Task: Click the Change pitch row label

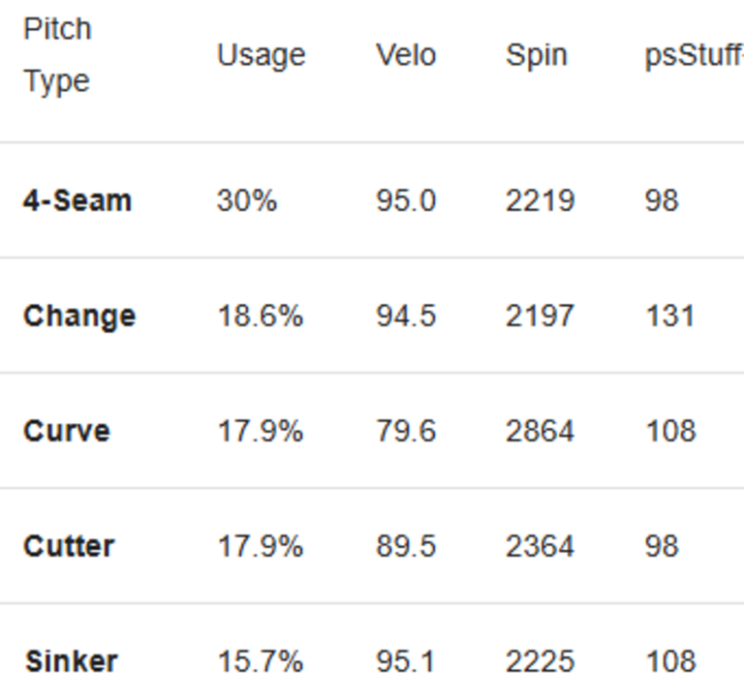Action: click(x=79, y=316)
